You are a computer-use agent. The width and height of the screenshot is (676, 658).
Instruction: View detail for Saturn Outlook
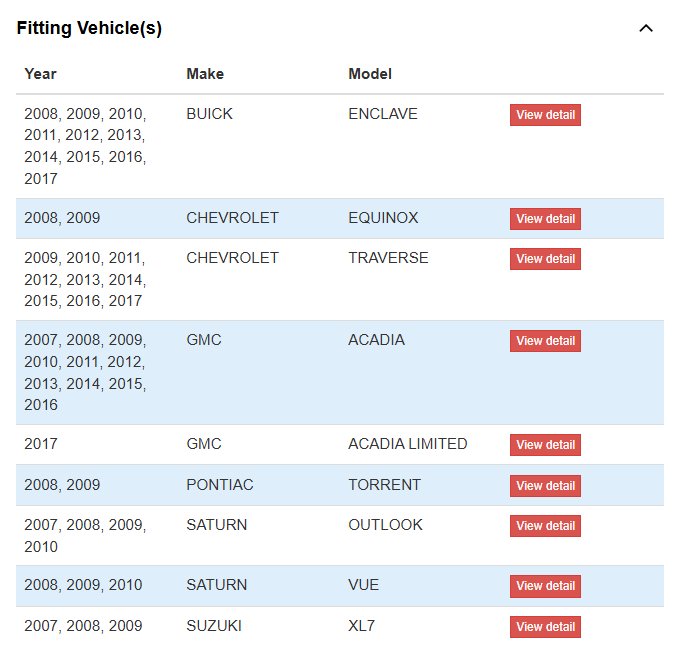(x=545, y=526)
